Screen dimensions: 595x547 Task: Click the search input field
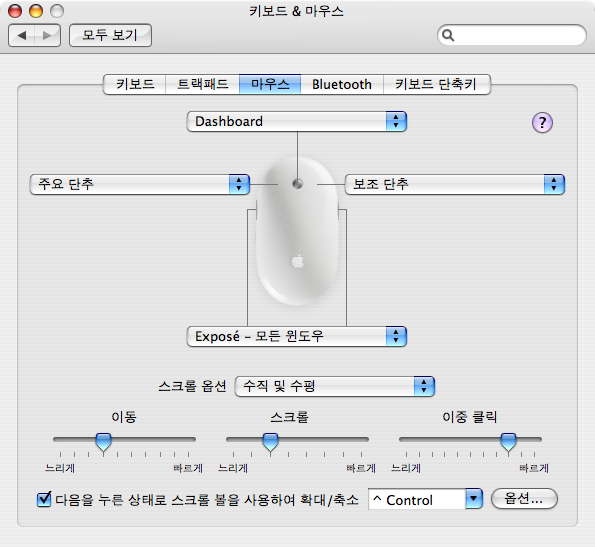coord(512,35)
